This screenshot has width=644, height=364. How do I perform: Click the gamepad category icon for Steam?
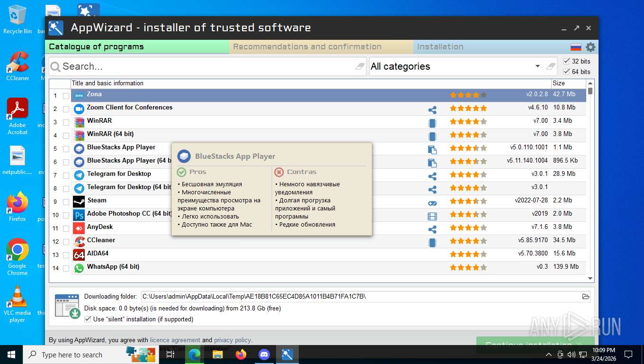pyautogui.click(x=432, y=203)
